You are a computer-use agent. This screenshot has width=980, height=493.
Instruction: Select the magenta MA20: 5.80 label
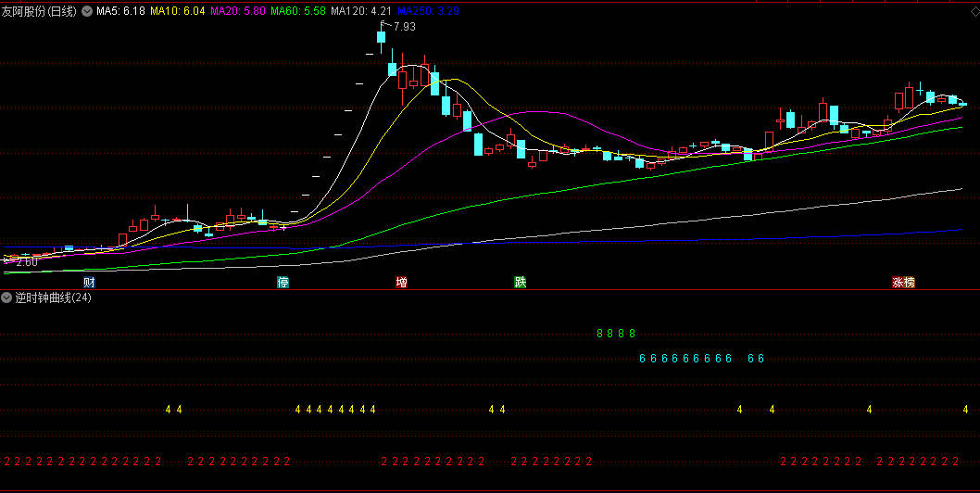tap(238, 11)
